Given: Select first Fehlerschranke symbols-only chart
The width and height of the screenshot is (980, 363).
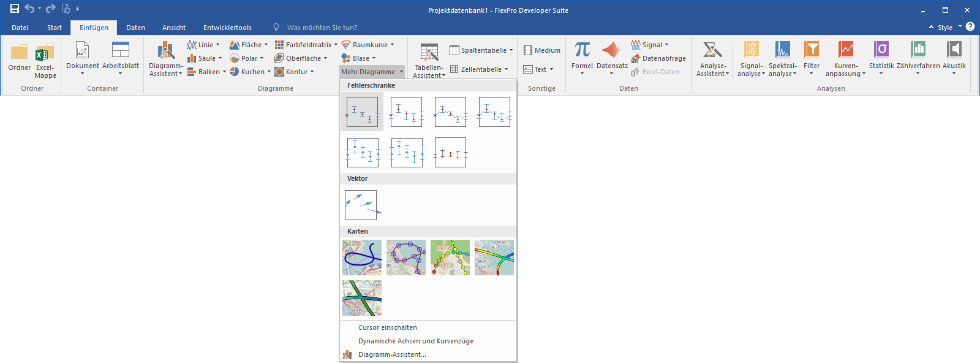Looking at the screenshot, I should (x=362, y=112).
